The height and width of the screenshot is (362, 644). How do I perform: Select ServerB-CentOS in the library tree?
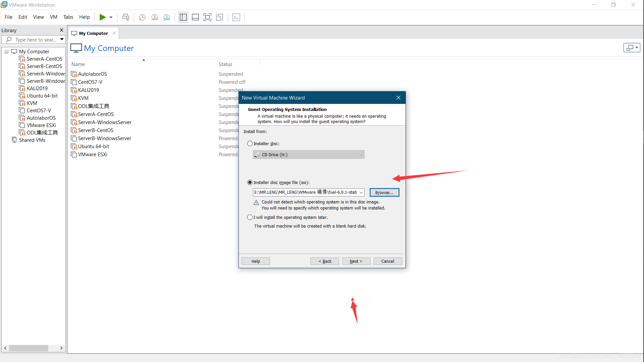tap(44, 66)
